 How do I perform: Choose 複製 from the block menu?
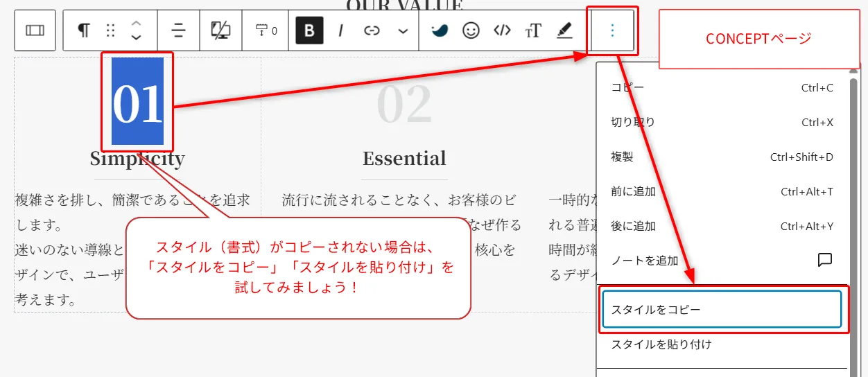tap(722, 157)
